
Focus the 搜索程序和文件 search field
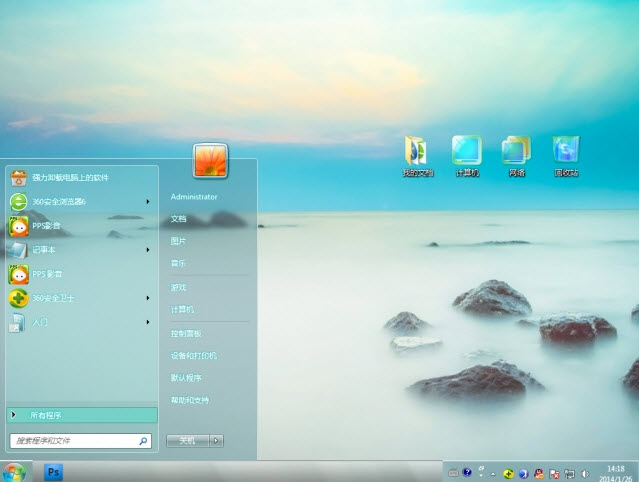tap(81, 441)
